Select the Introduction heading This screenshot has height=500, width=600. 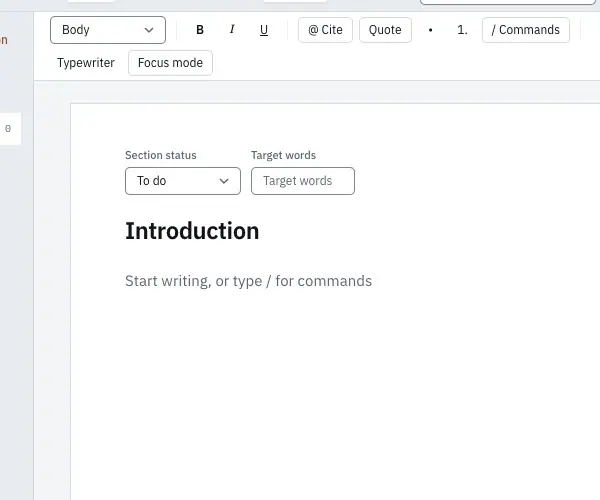pos(192,231)
